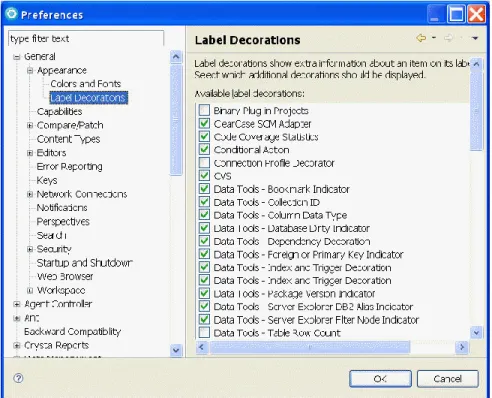
Task: Select Notifications in the tree
Action: [62, 208]
